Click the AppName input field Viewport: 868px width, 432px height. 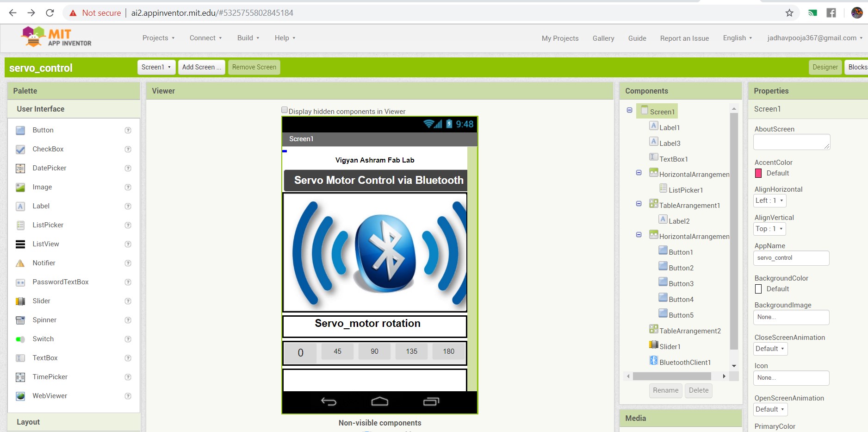pos(791,258)
